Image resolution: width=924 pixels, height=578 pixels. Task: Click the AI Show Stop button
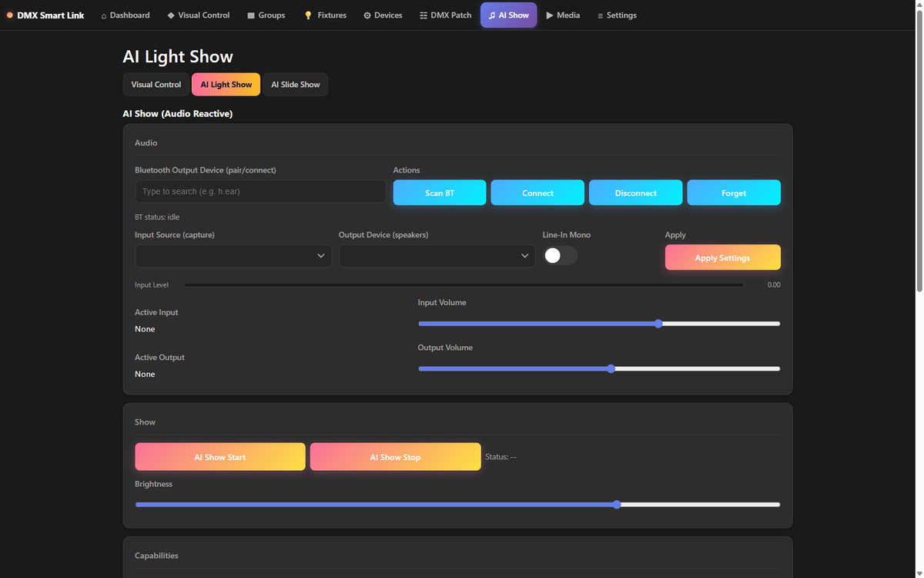(396, 457)
